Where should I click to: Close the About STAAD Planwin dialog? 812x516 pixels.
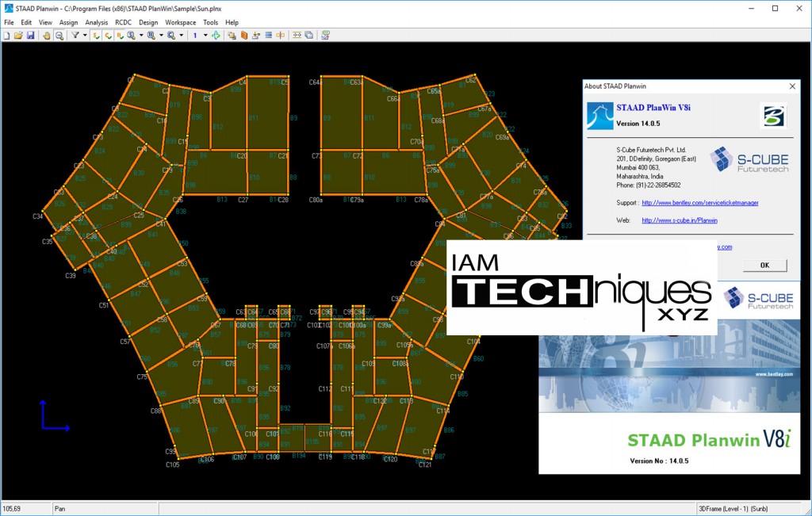(x=792, y=86)
